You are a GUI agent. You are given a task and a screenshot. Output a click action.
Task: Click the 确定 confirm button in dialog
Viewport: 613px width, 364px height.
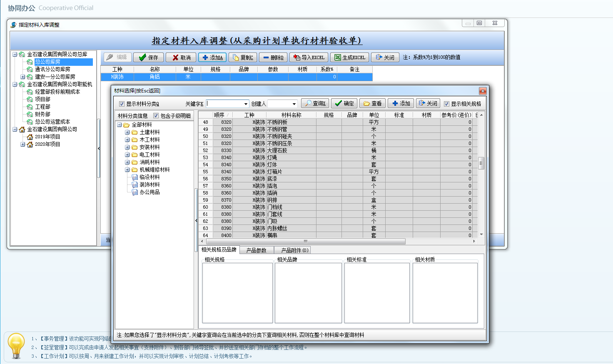point(344,103)
